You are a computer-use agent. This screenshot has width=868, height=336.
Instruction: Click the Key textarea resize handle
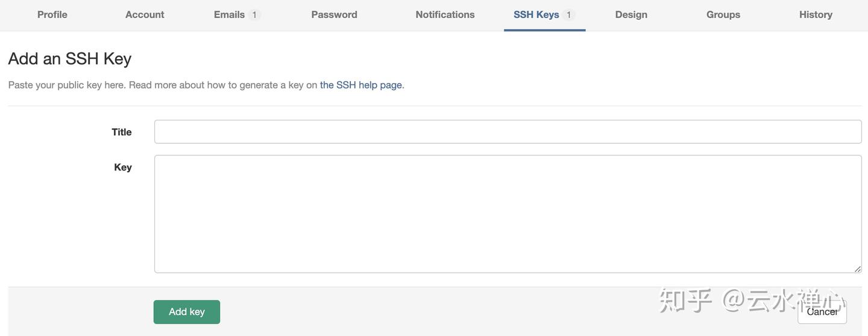[x=858, y=269]
